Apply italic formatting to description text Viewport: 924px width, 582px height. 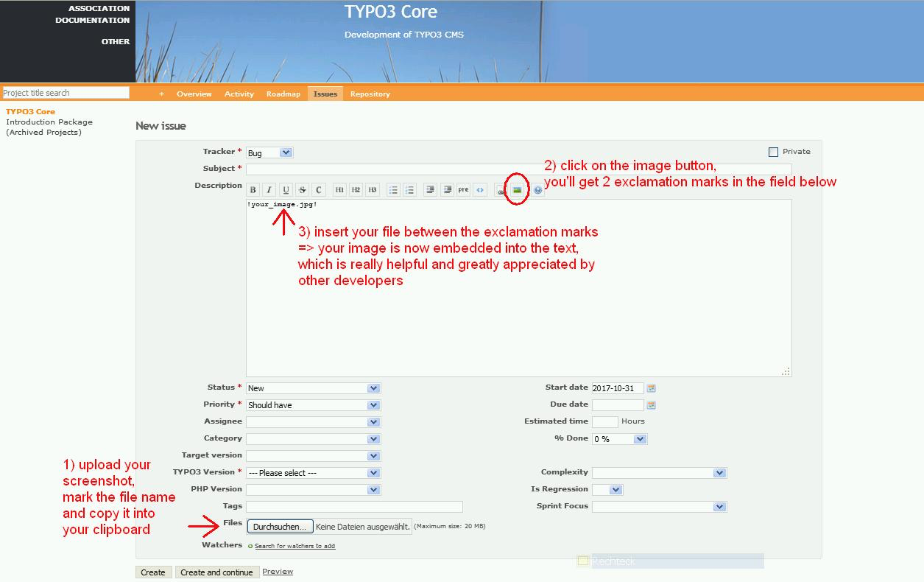pos(269,190)
